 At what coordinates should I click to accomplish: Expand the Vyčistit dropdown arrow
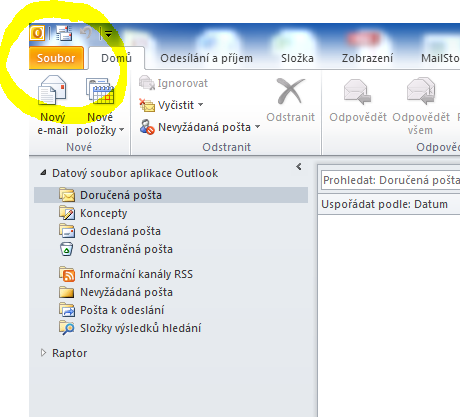pyautogui.click(x=200, y=105)
